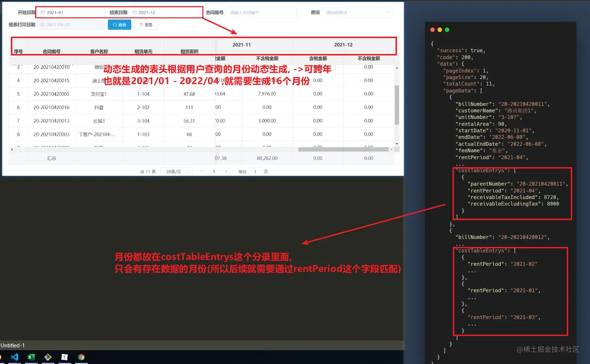Click the end date field showing 2021-12
The height and width of the screenshot is (364, 590).
[165, 12]
